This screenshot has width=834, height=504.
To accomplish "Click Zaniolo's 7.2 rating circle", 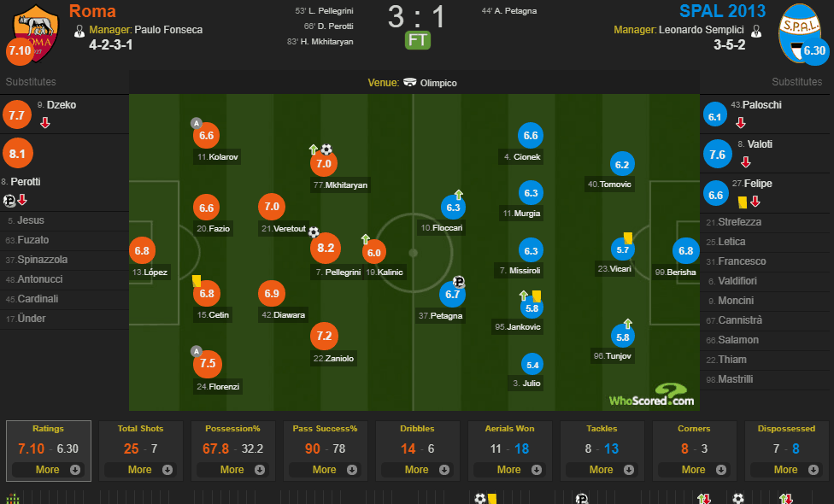I will point(324,336).
